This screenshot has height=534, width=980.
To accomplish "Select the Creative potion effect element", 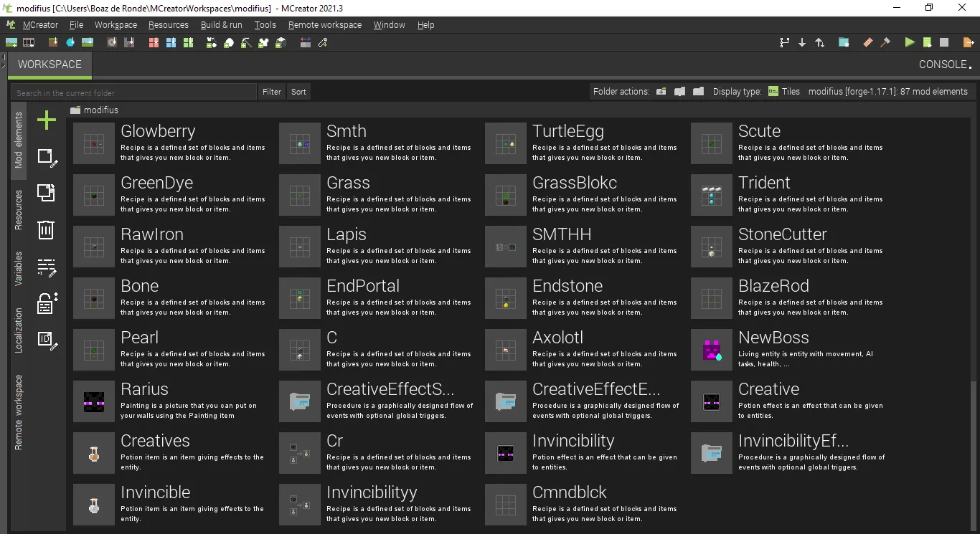I will 789,401.
